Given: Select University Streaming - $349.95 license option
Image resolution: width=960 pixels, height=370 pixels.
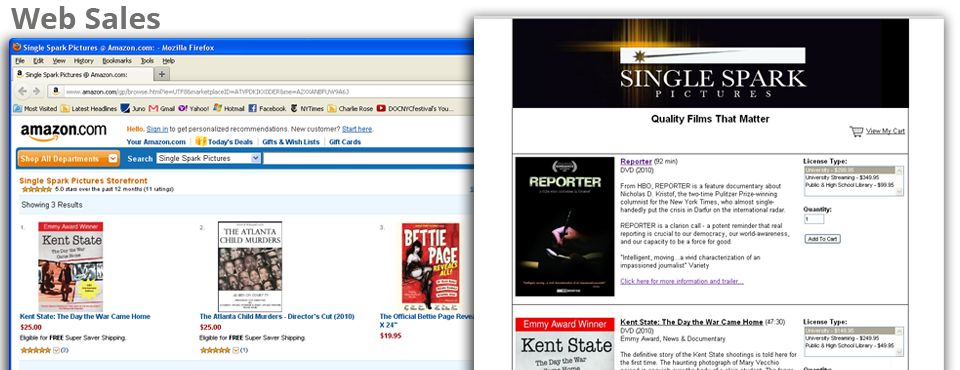Looking at the screenshot, I should click(849, 177).
